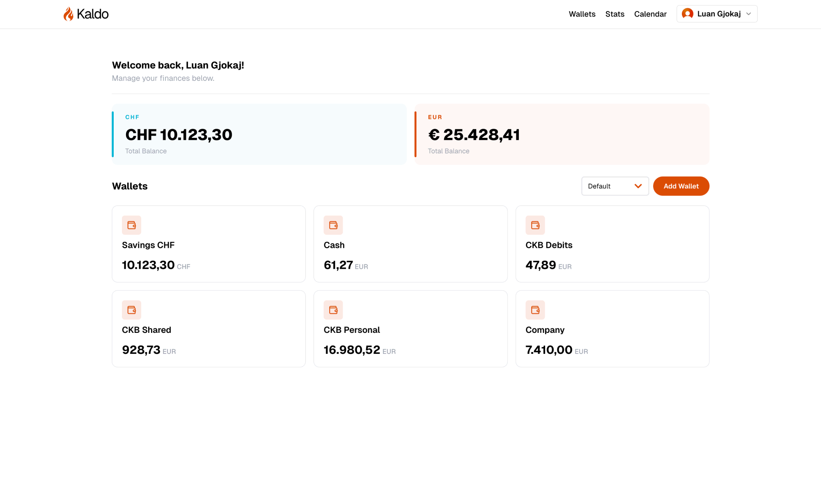Click the EUR Total Balance panel
This screenshot has height=504, width=821.
pyautogui.click(x=562, y=134)
